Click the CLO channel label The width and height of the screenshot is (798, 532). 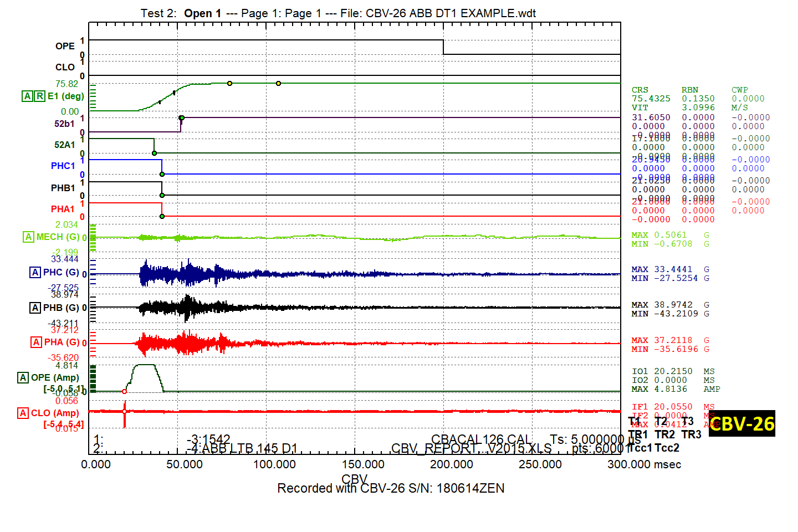tap(65, 68)
